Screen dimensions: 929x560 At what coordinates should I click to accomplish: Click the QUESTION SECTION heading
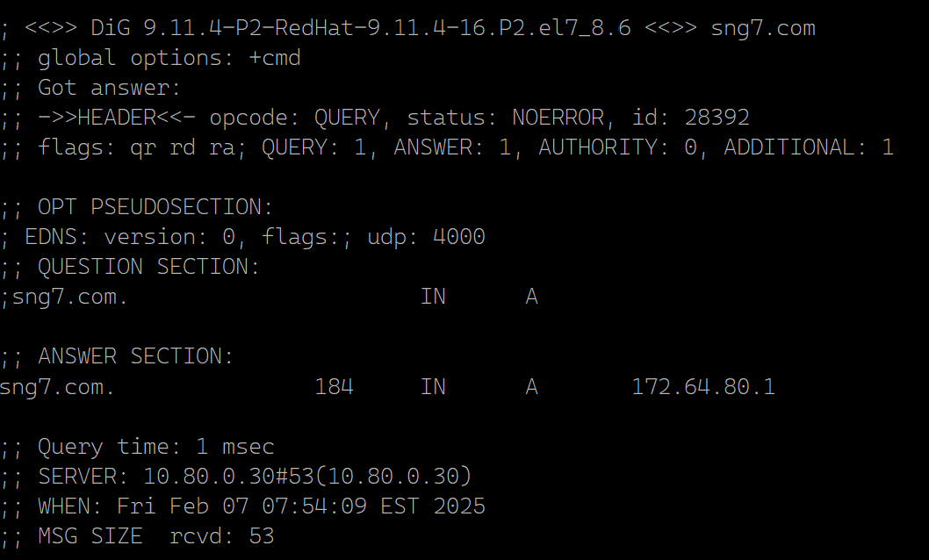click(148, 266)
